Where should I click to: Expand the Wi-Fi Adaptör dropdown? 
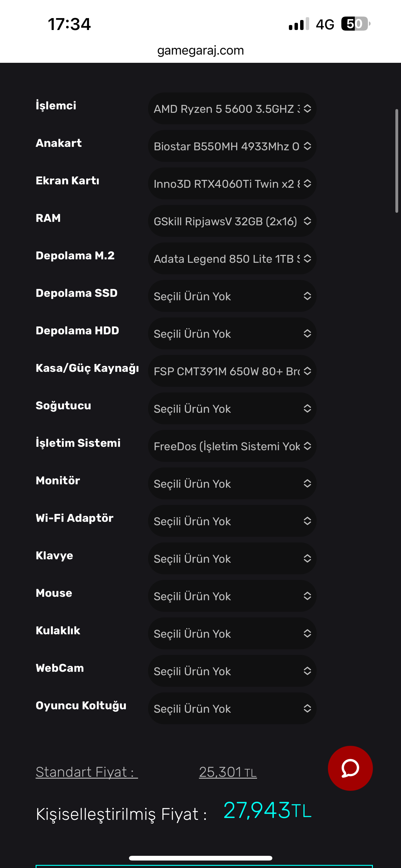[232, 521]
